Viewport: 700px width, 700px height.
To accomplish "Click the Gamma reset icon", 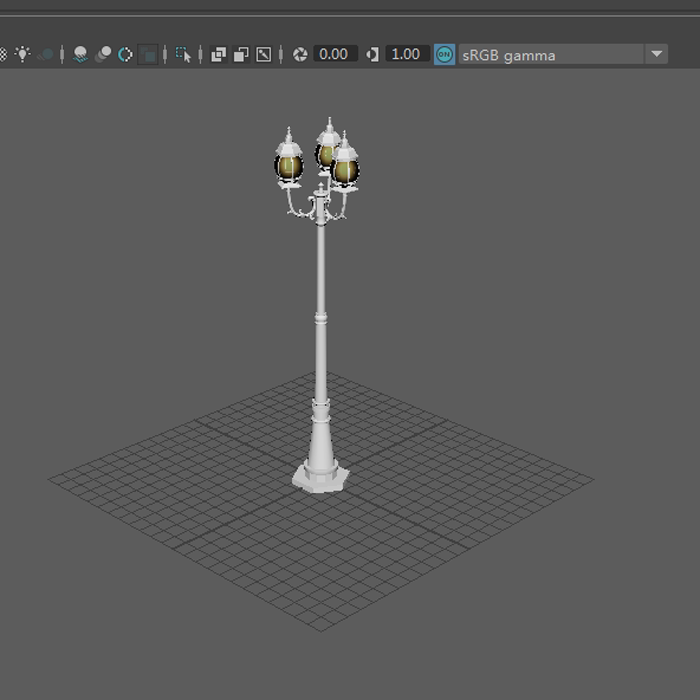I will (373, 54).
